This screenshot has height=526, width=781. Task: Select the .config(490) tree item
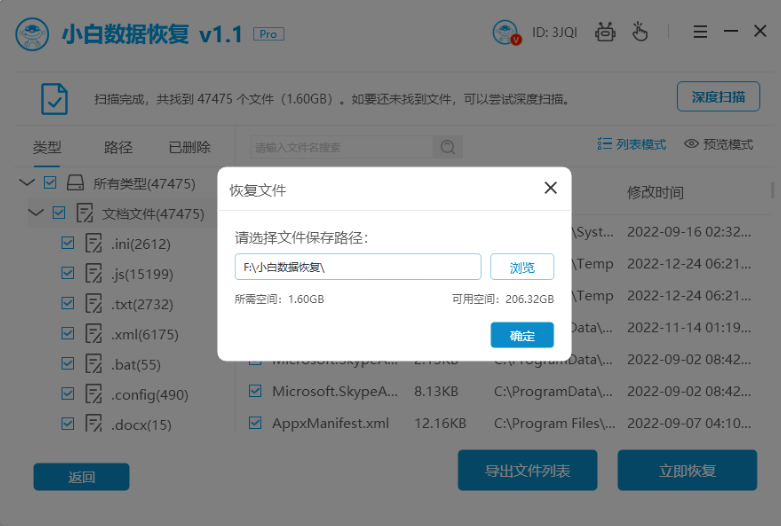click(x=150, y=395)
